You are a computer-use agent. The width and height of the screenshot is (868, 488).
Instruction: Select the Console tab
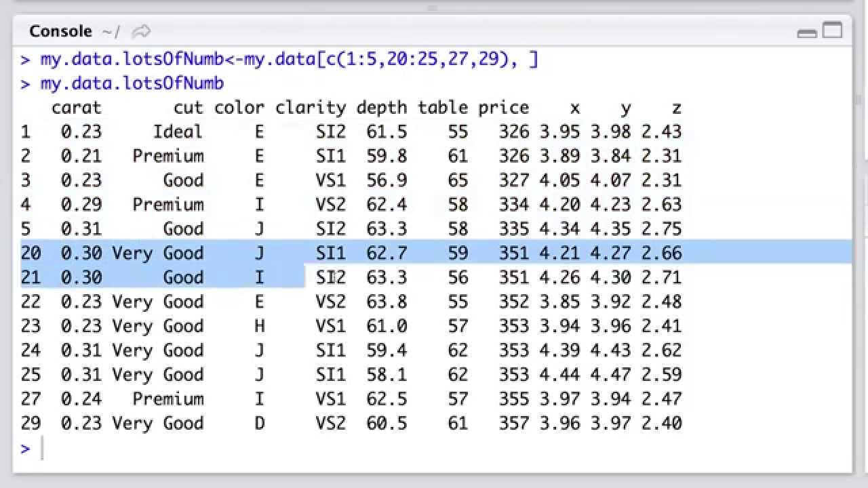[x=60, y=30]
